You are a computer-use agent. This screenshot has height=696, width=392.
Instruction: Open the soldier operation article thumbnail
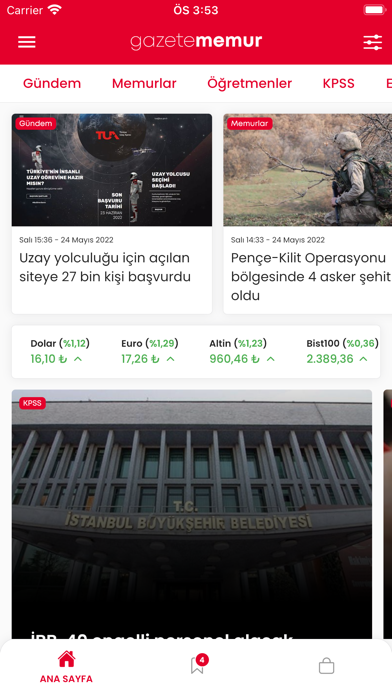tap(308, 170)
